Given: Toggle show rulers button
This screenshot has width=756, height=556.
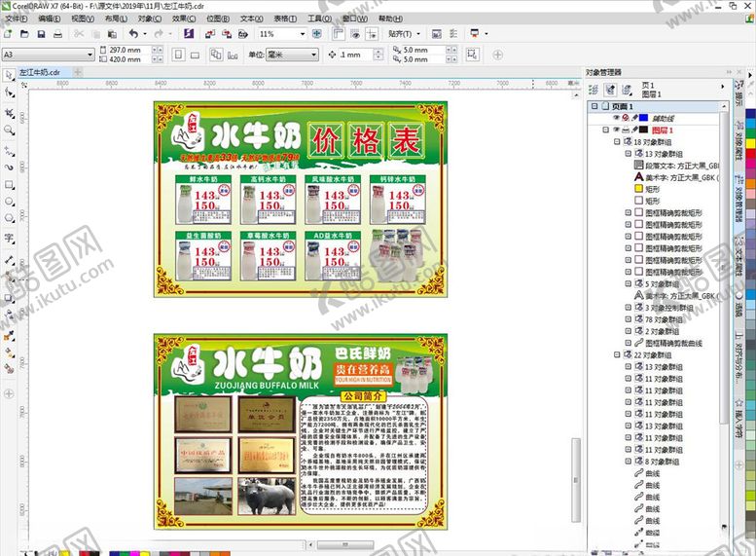Looking at the screenshot, I should coord(339,34).
